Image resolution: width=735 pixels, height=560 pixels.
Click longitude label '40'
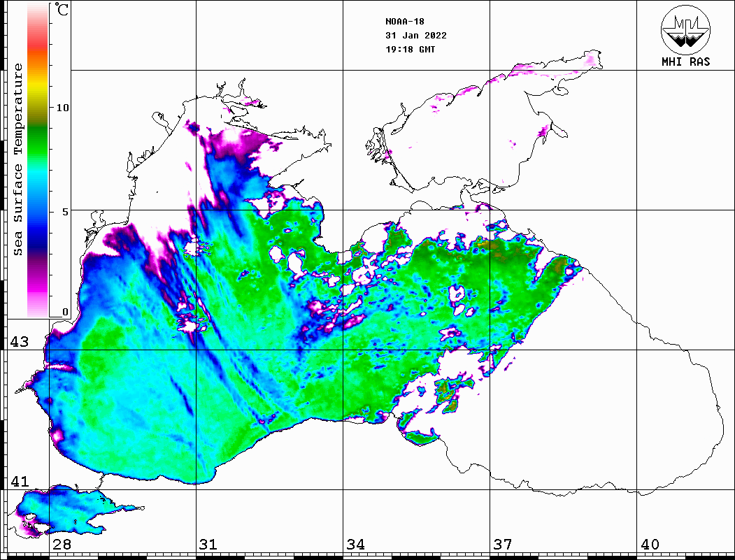click(x=650, y=545)
